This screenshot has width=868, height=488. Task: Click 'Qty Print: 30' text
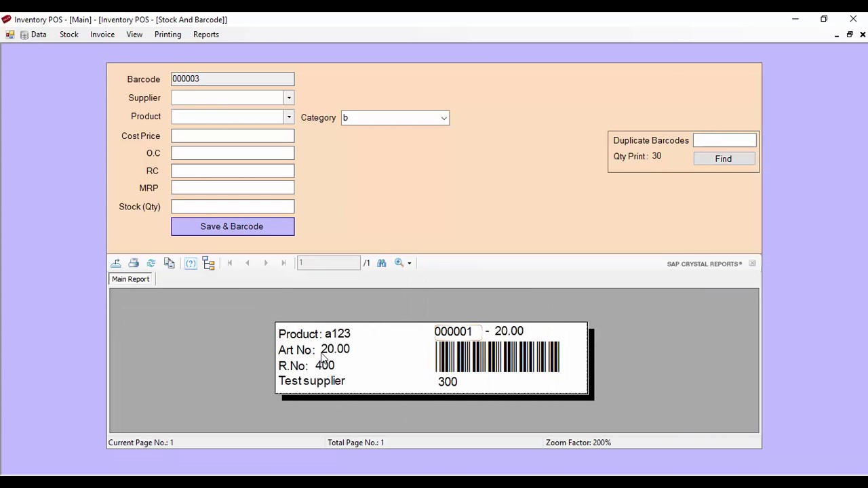[x=637, y=157]
